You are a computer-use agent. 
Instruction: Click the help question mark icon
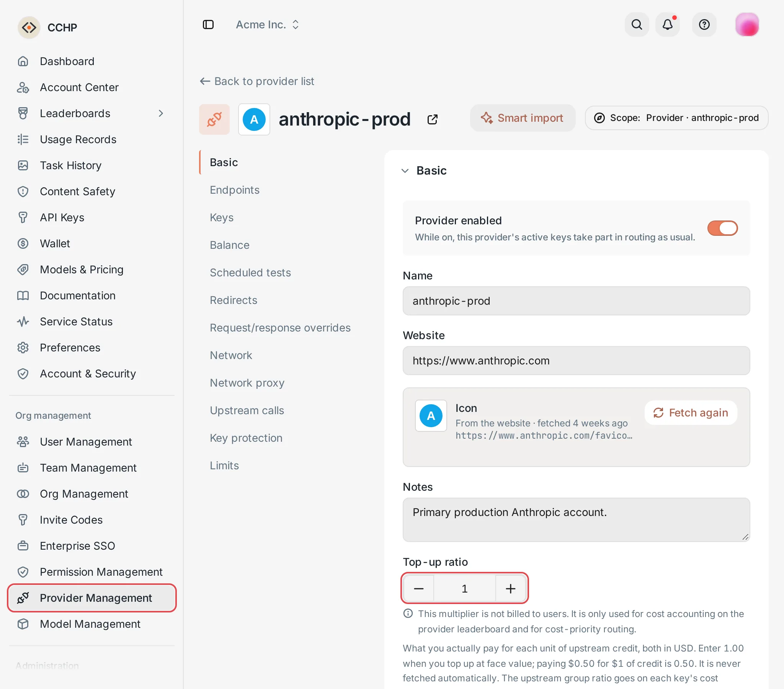[704, 24]
